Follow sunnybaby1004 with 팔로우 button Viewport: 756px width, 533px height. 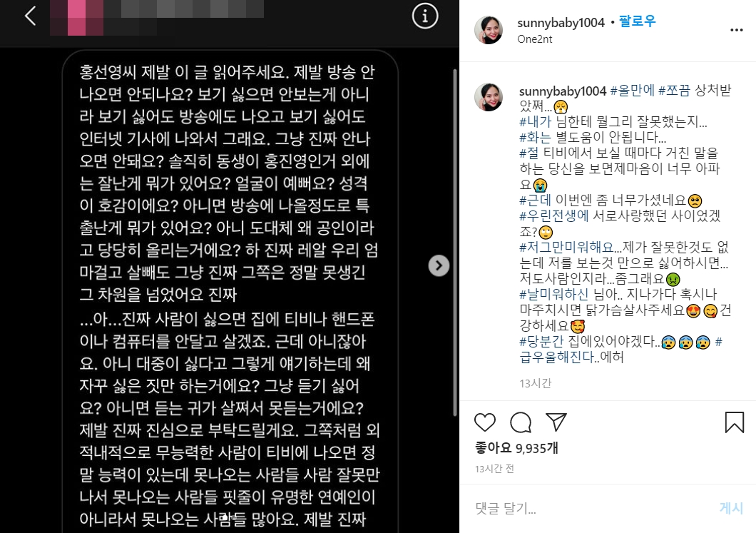coord(637,21)
